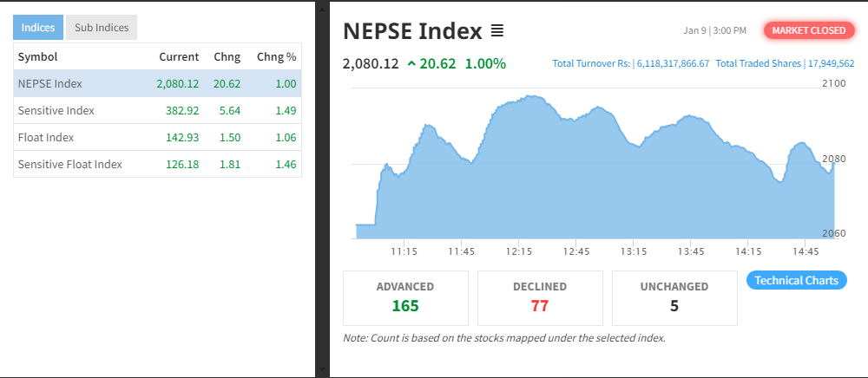Click the Jan 9 | 3:00 PM timestamp

pyautogui.click(x=714, y=30)
